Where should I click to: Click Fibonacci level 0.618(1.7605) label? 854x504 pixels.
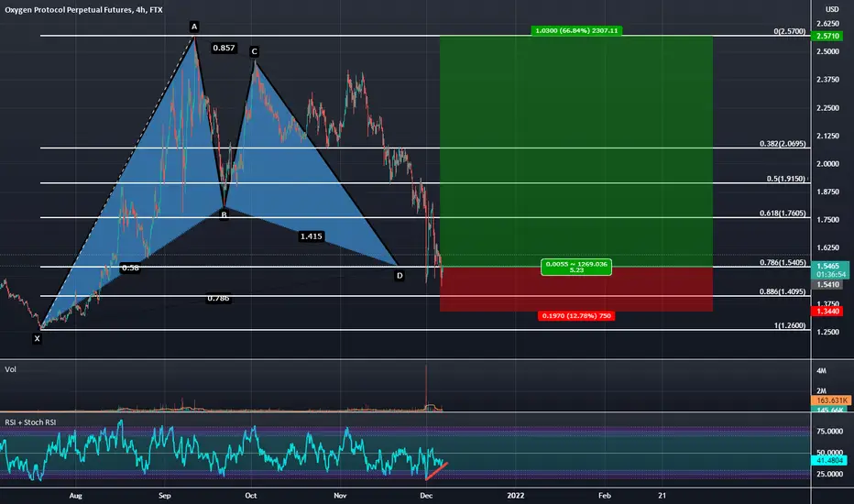click(x=783, y=213)
